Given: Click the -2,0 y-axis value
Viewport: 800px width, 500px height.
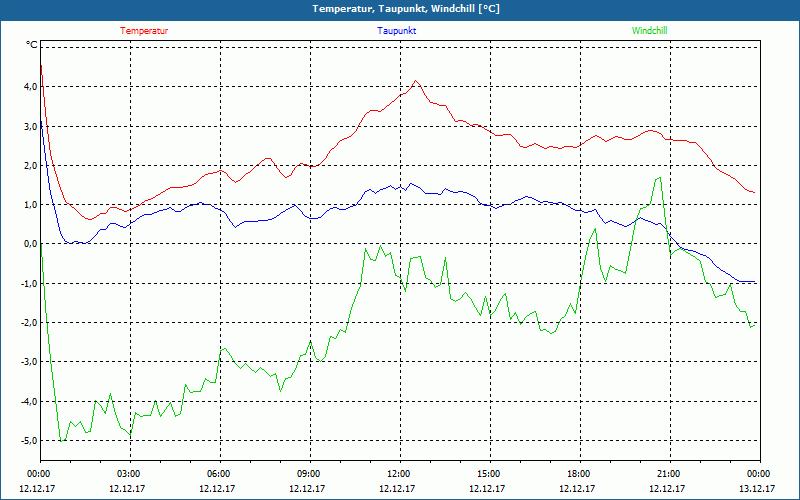Looking at the screenshot, I should (29, 322).
